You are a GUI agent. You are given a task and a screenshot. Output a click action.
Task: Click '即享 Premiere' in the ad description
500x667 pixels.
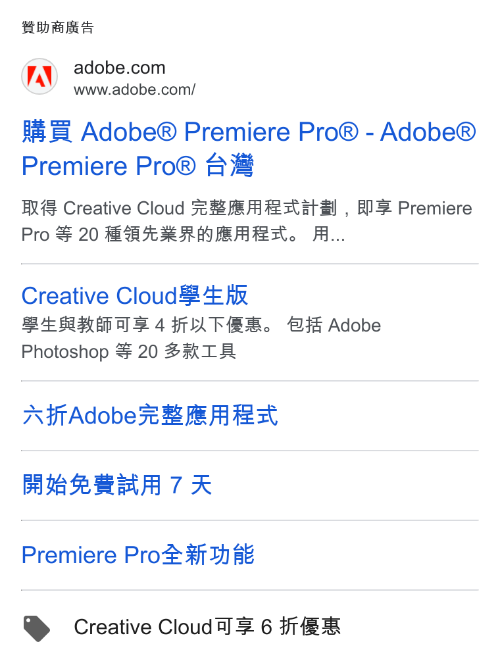(414, 208)
